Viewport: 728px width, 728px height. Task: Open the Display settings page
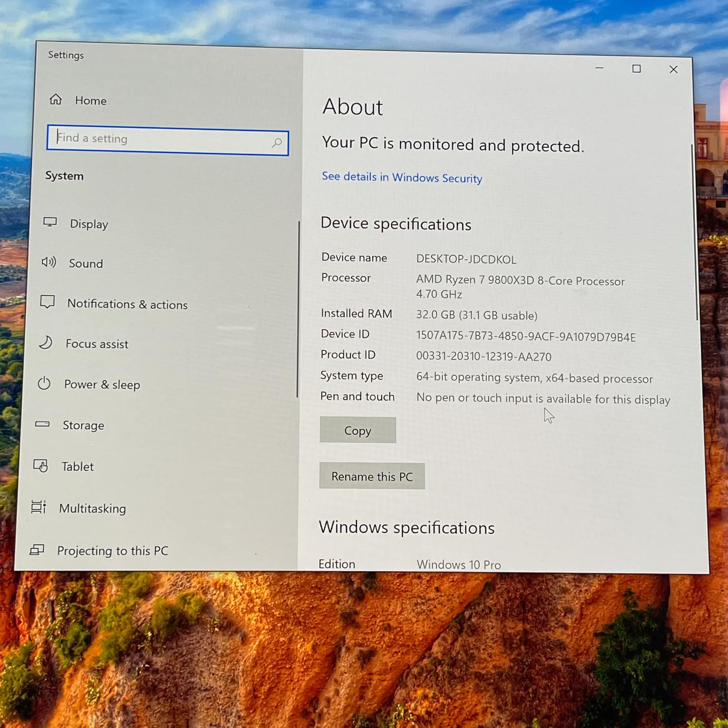(x=89, y=224)
